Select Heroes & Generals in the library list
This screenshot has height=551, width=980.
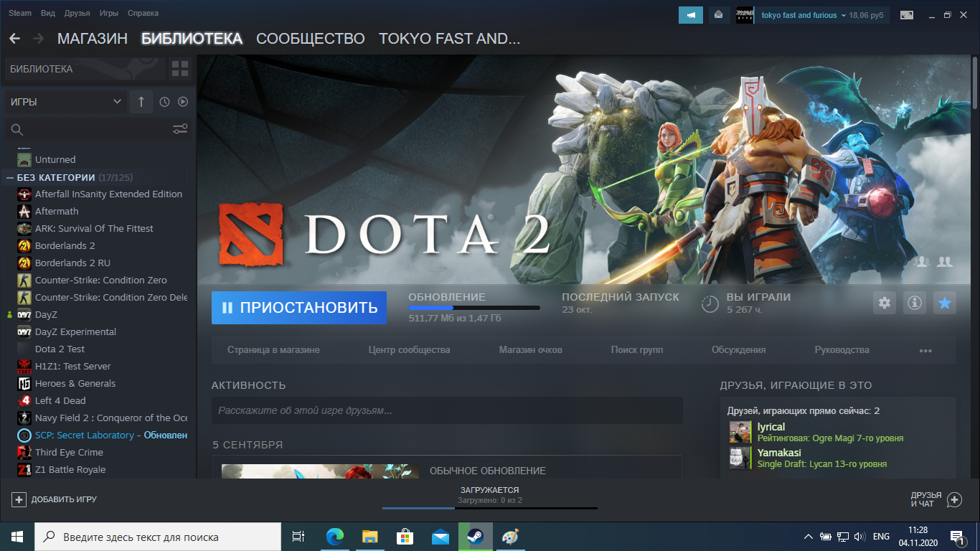coord(75,383)
